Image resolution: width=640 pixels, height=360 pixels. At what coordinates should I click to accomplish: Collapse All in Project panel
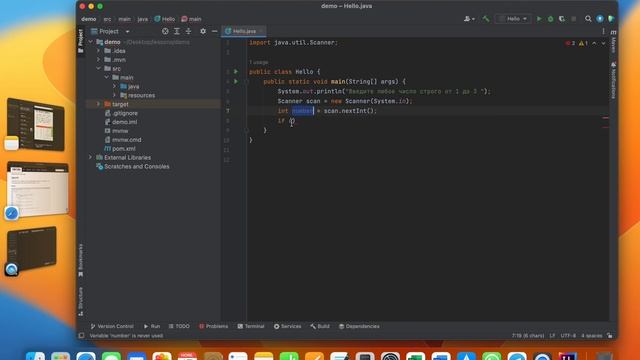tap(188, 31)
